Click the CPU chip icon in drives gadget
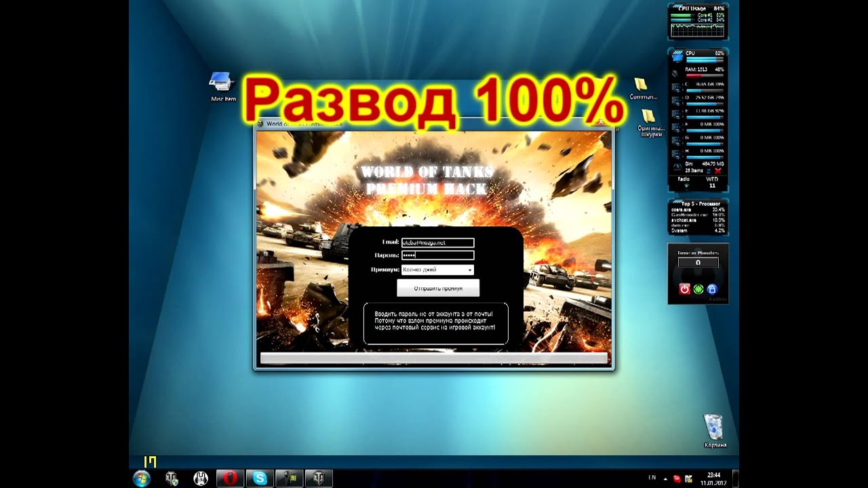This screenshot has width=868, height=488. click(677, 58)
